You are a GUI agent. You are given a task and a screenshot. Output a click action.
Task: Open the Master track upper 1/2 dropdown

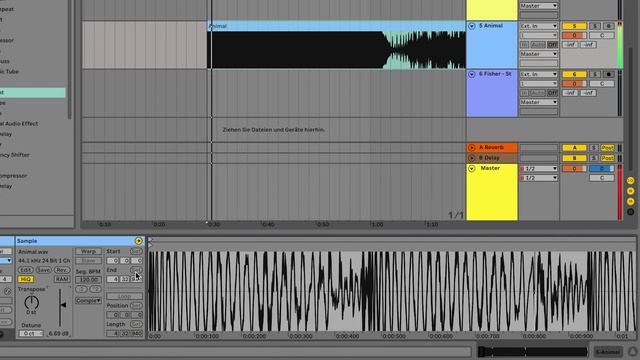click(538, 169)
